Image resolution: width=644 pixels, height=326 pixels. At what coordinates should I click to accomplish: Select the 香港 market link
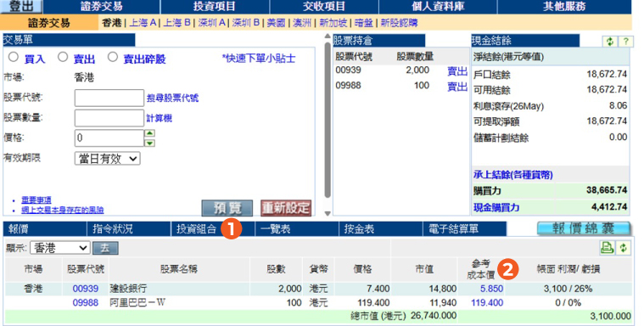(112, 23)
